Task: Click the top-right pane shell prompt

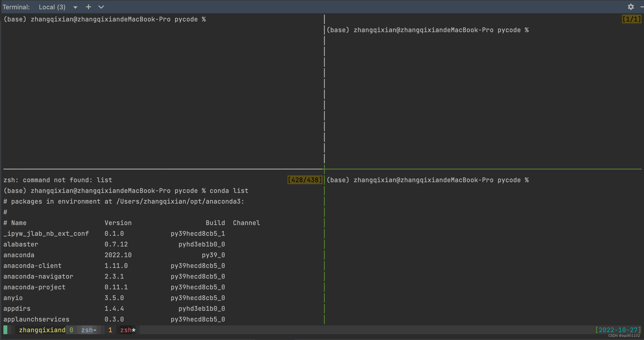Action: [x=428, y=30]
